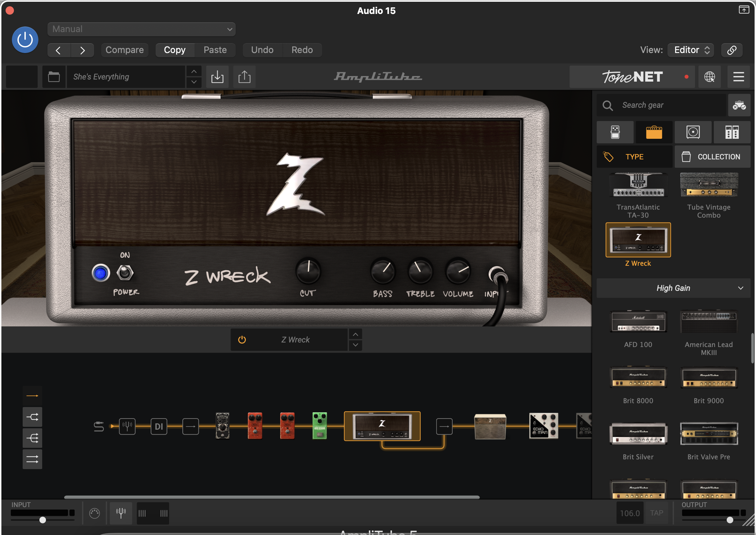Screen dimensions: 756x535
Task: Click the amp BASS knob
Action: pyautogui.click(x=383, y=271)
